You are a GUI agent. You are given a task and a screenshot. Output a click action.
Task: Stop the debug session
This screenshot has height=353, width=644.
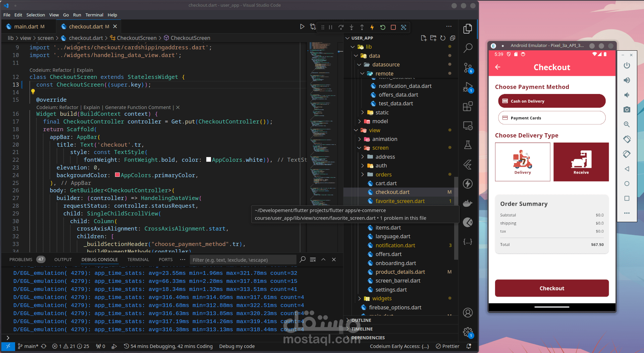pyautogui.click(x=393, y=27)
